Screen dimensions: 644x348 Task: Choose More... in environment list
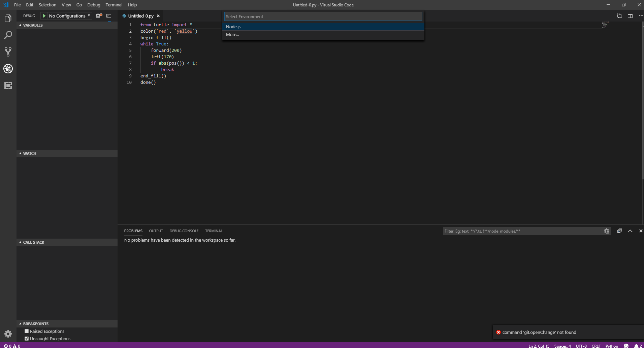(x=323, y=34)
